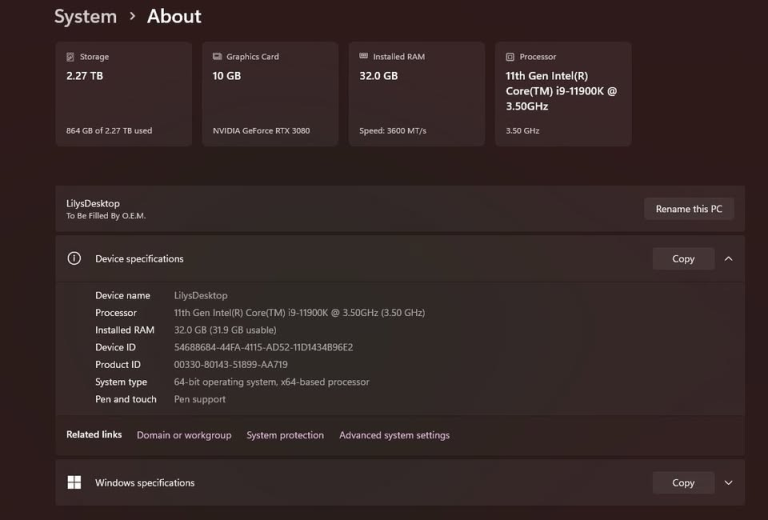The height and width of the screenshot is (520, 768).
Task: Click the Product ID value
Action: [230, 364]
